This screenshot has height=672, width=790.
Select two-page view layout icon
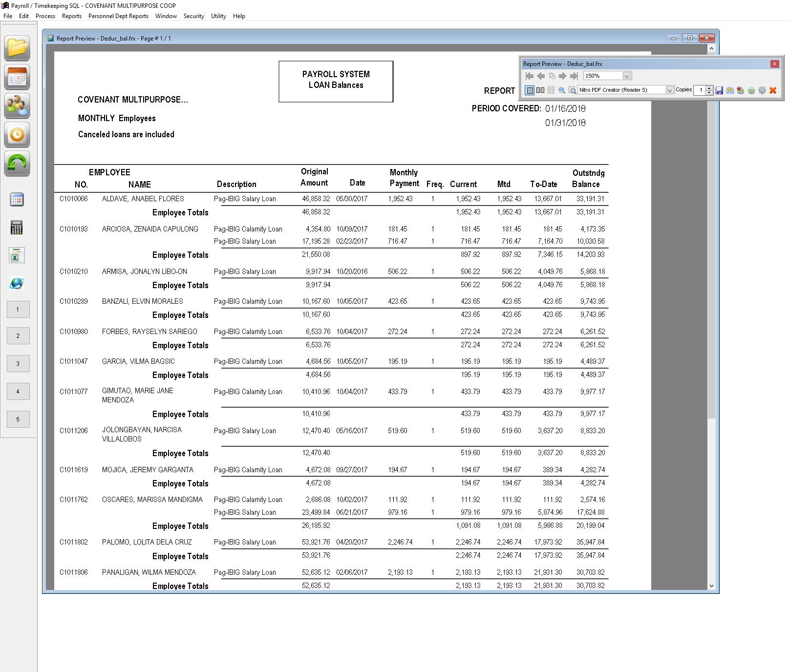pyautogui.click(x=540, y=90)
